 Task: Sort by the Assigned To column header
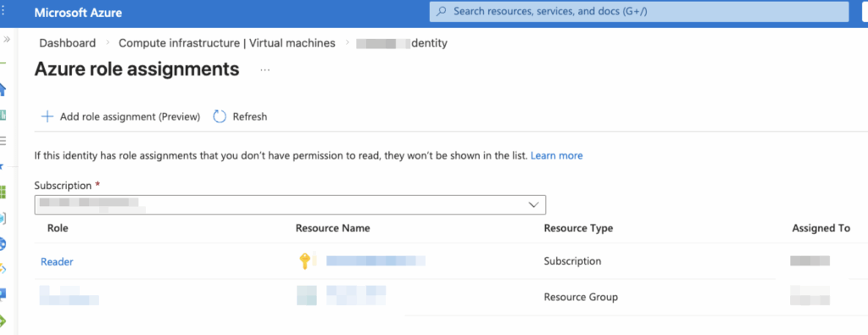(x=821, y=228)
